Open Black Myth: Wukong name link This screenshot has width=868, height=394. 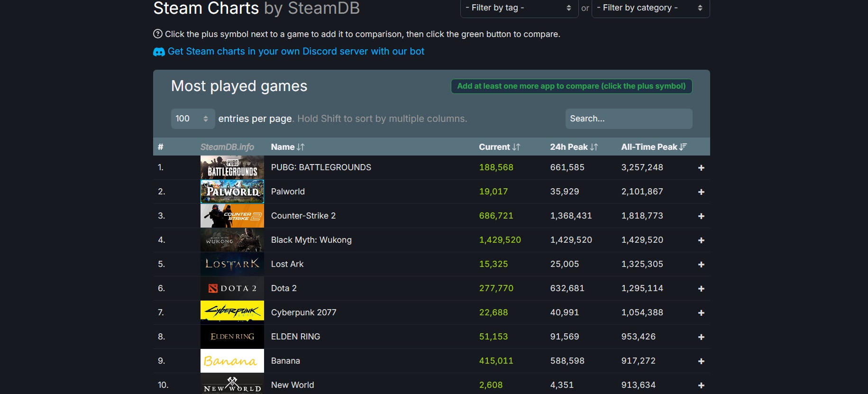pos(311,240)
